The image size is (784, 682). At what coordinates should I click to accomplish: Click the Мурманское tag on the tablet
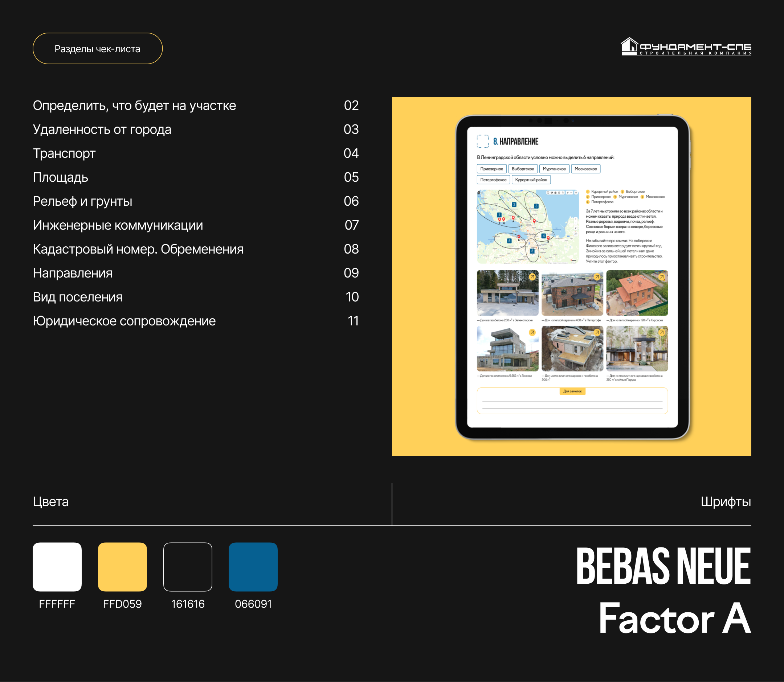tap(554, 169)
